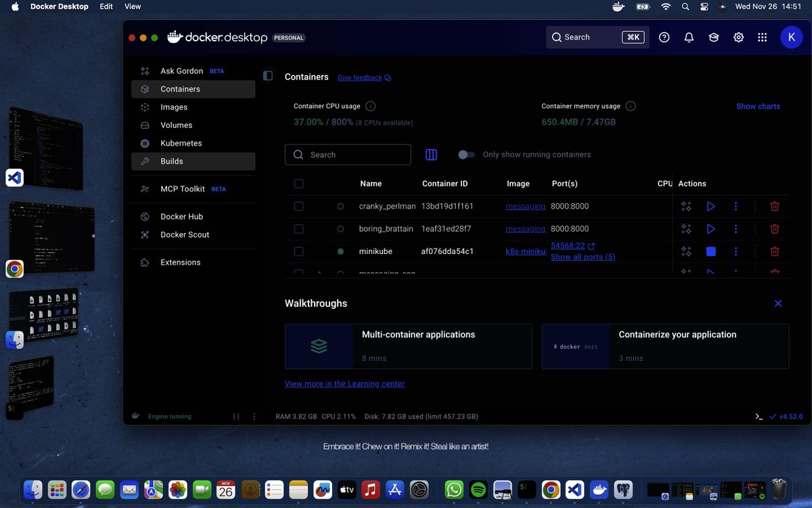The image size is (812, 508).
Task: Open the help question mark icon
Action: 664,37
